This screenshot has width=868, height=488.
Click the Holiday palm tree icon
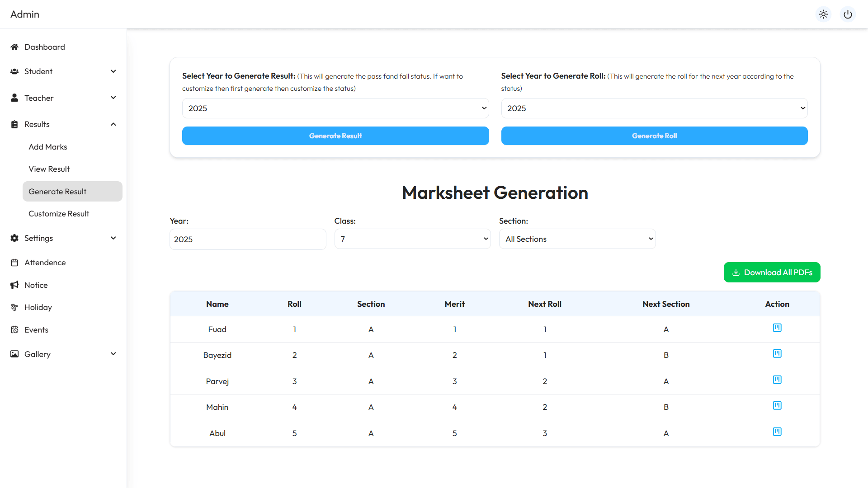pyautogui.click(x=14, y=307)
